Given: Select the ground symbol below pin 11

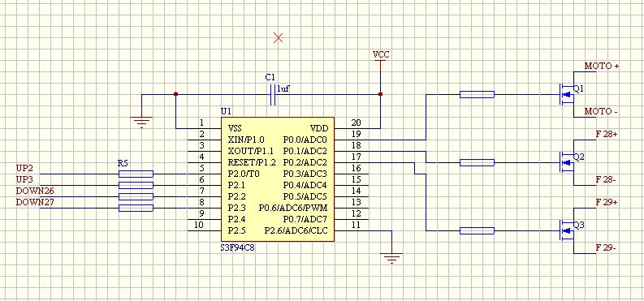Looking at the screenshot, I should 391,258.
